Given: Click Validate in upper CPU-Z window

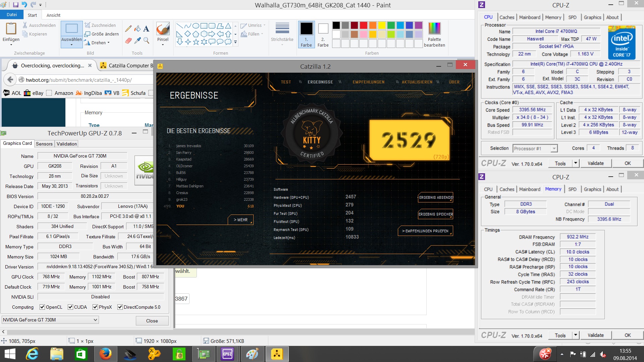Looking at the screenshot, I should [596, 163].
